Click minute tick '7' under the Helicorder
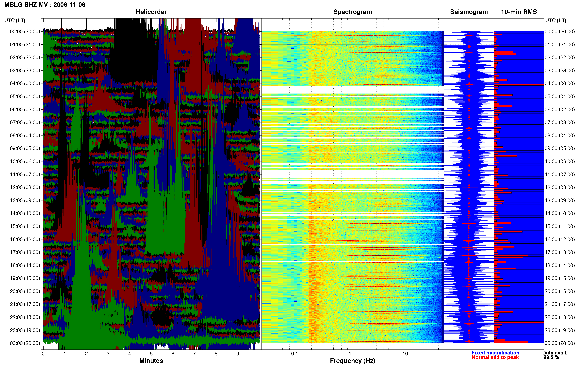This screenshot has width=588, height=368. coord(195,354)
